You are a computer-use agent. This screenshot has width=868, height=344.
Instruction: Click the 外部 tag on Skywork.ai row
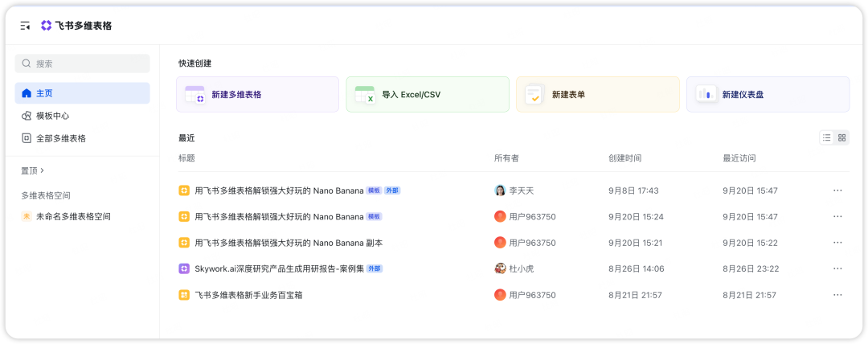[375, 268]
